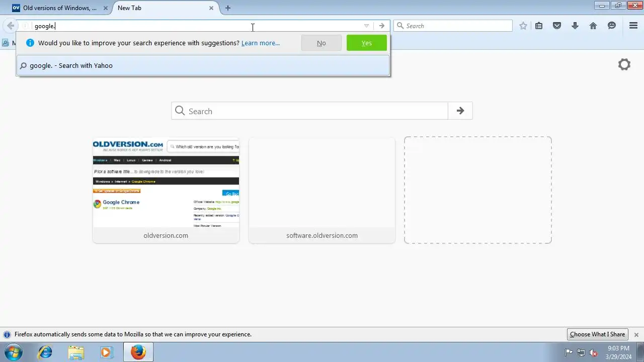This screenshot has width=644, height=362.
Task: Go to Home page icon
Action: tap(593, 26)
